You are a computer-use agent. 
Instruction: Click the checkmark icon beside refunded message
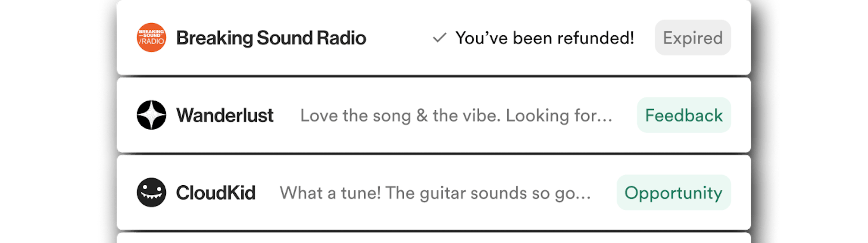(x=439, y=38)
